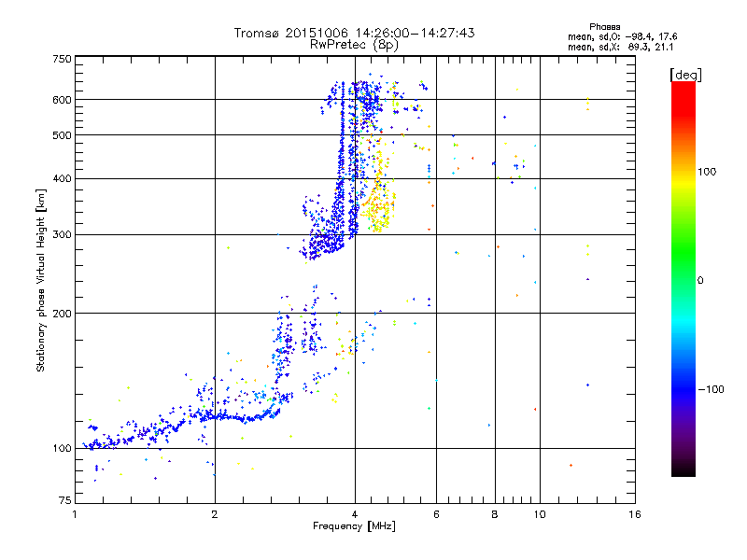This screenshot has width=747, height=560.
Task: Click the "Stationary phase Virtual Height [km]" axis label
Action: pos(41,280)
